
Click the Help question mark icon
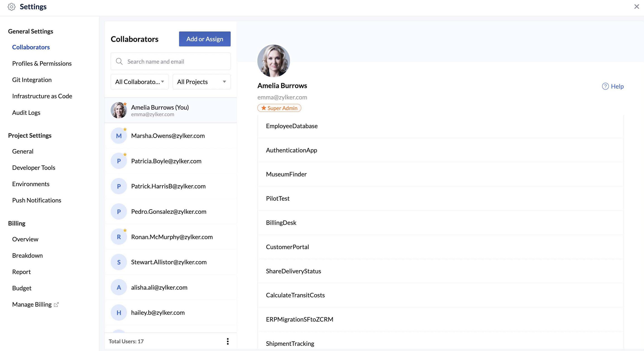(x=605, y=86)
